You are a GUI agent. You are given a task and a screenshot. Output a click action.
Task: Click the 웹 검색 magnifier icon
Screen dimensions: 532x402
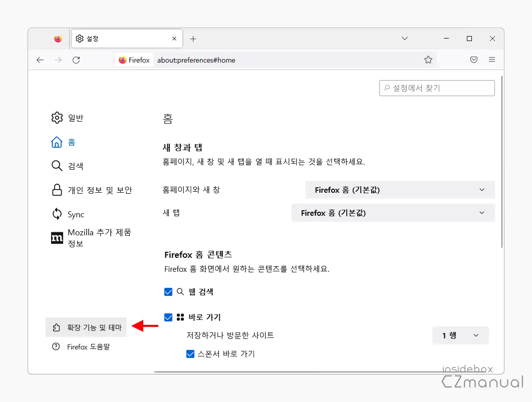tap(180, 292)
